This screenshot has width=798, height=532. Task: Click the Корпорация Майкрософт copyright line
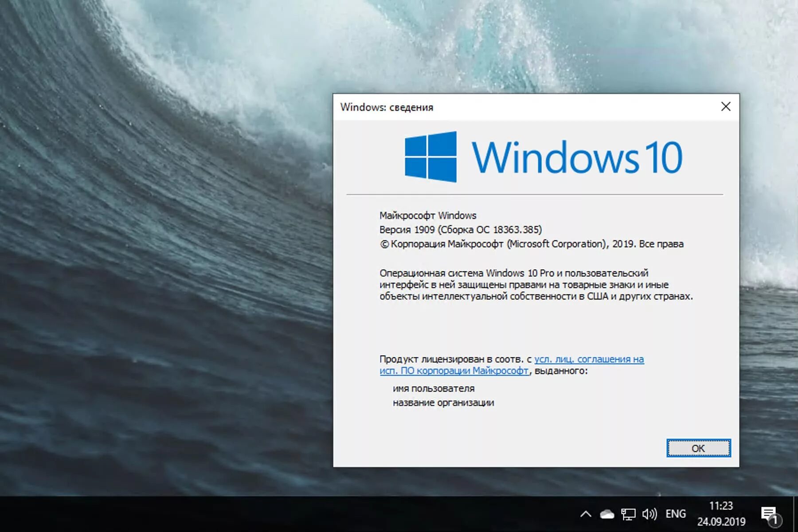pos(532,244)
